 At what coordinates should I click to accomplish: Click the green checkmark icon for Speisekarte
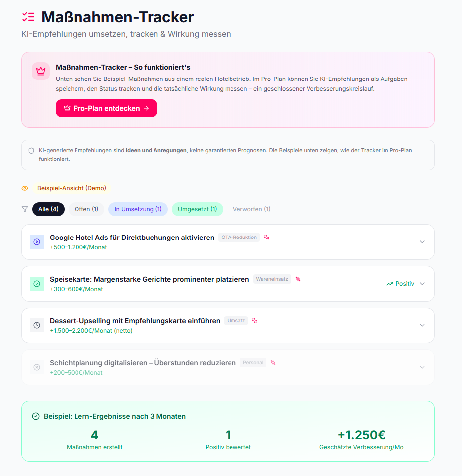[37, 284]
